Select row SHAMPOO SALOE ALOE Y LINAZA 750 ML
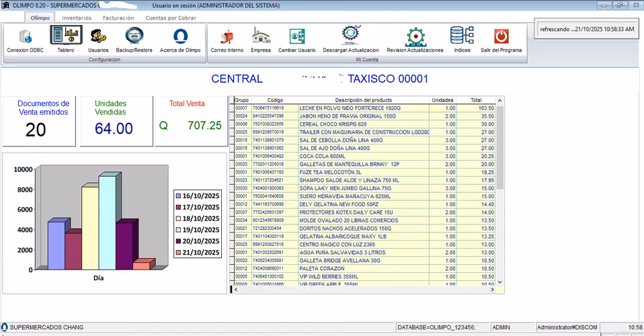This screenshot has height=336, width=644. click(364, 180)
